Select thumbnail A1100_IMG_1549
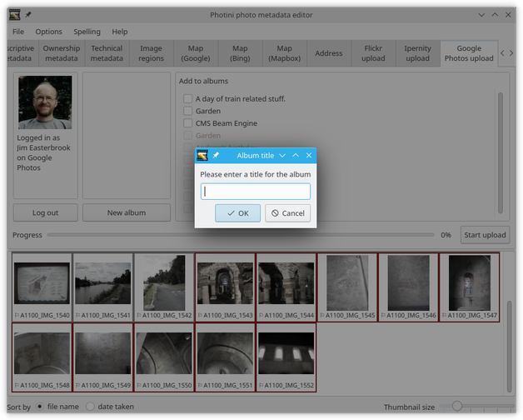 (103, 357)
